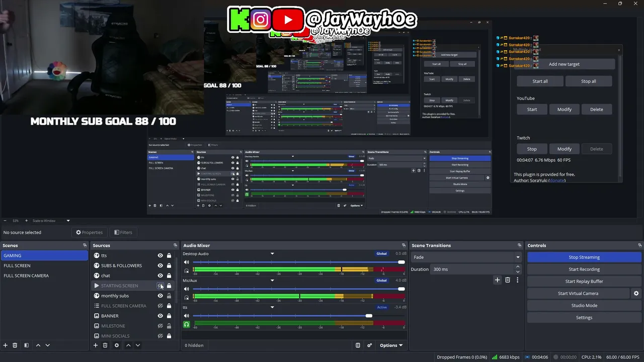Open transition properties three-dot menu
Screen dimensions: 644x362
click(517, 280)
